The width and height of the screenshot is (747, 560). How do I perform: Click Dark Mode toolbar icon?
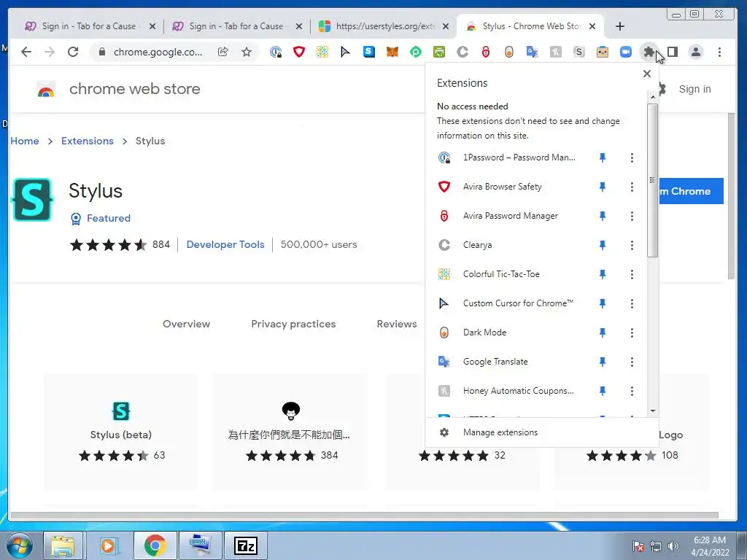click(x=508, y=52)
